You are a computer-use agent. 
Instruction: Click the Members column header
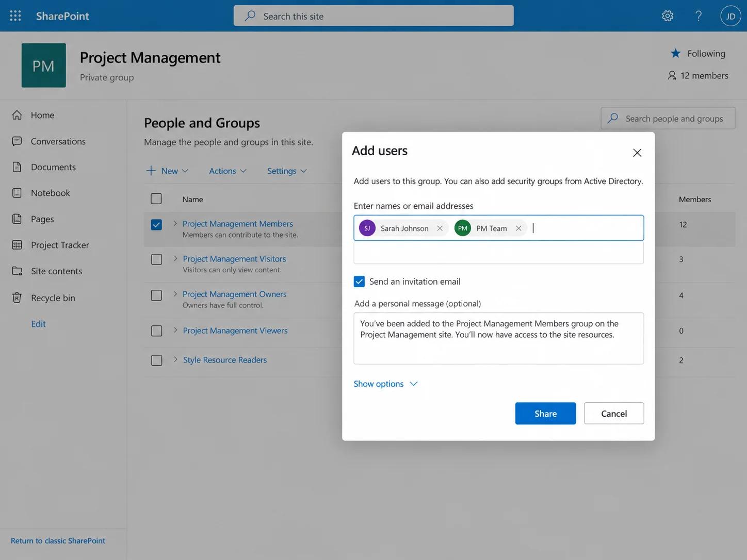point(695,199)
